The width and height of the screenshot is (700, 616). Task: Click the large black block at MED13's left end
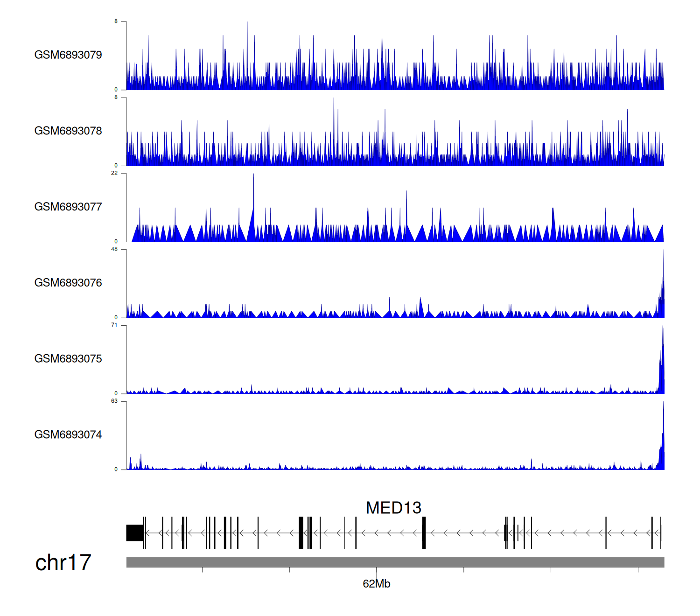[x=134, y=533]
